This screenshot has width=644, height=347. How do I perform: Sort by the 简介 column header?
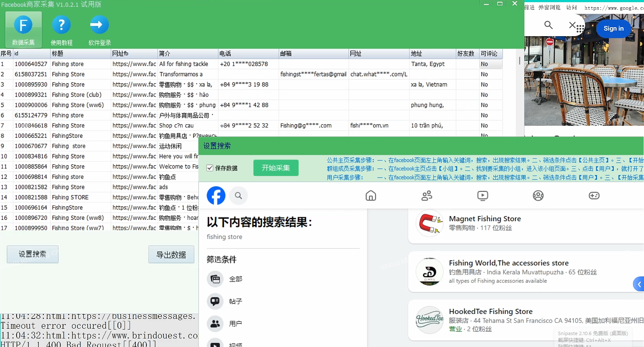click(x=188, y=54)
